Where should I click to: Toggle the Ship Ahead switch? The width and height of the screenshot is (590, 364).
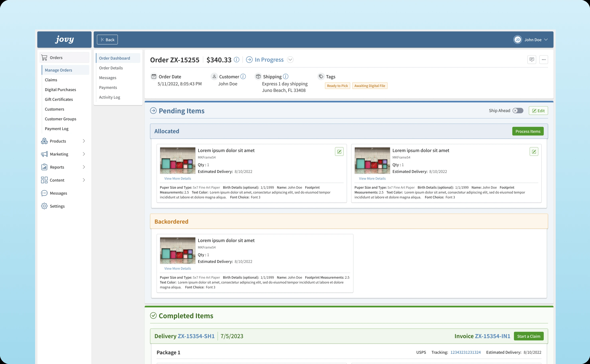518,111
